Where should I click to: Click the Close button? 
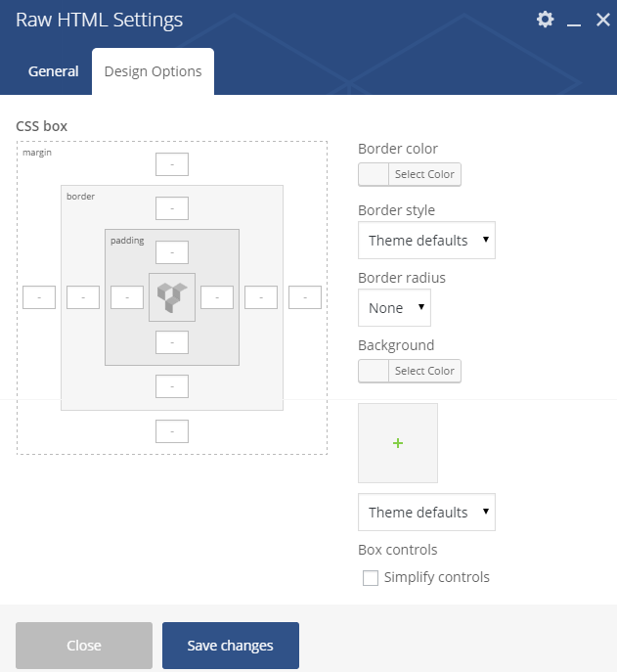click(x=84, y=646)
